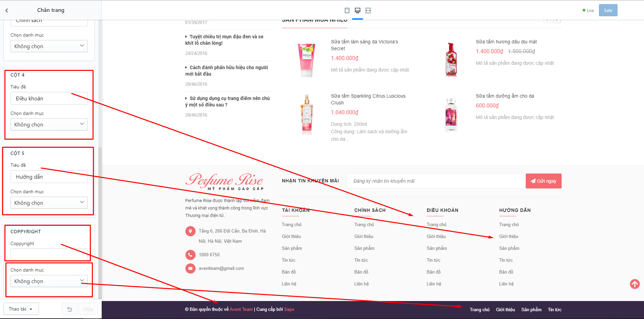Click Trang chủ in the bottom bar menu
This screenshot has width=644, height=319.
point(480,310)
